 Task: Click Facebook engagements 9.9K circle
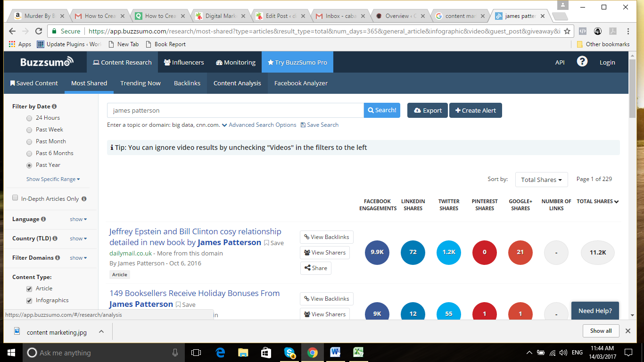tap(377, 252)
